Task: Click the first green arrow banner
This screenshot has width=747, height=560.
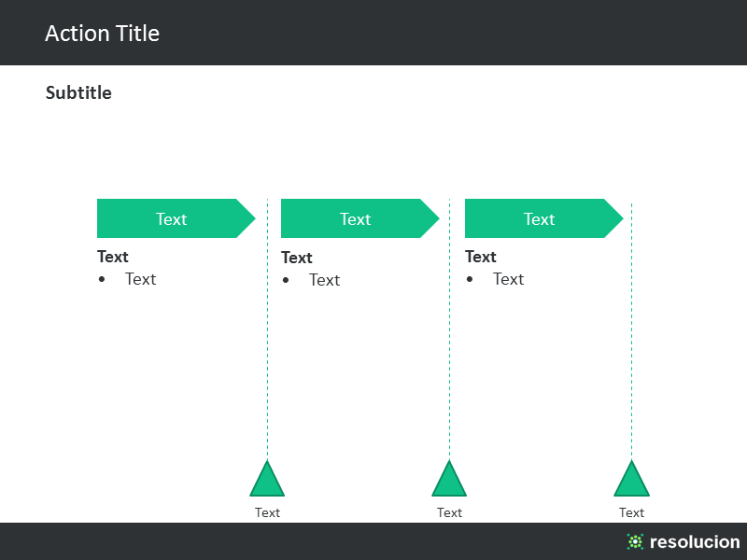Action: coord(176,218)
